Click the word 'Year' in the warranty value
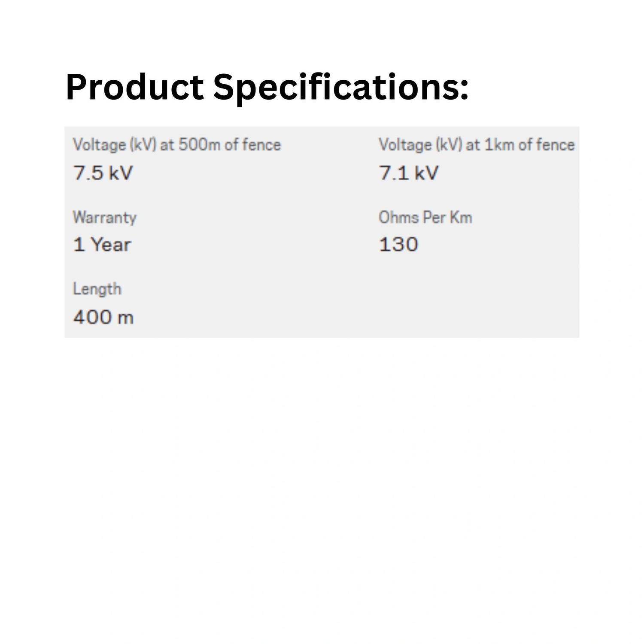This screenshot has height=644, width=644. pyautogui.click(x=111, y=245)
